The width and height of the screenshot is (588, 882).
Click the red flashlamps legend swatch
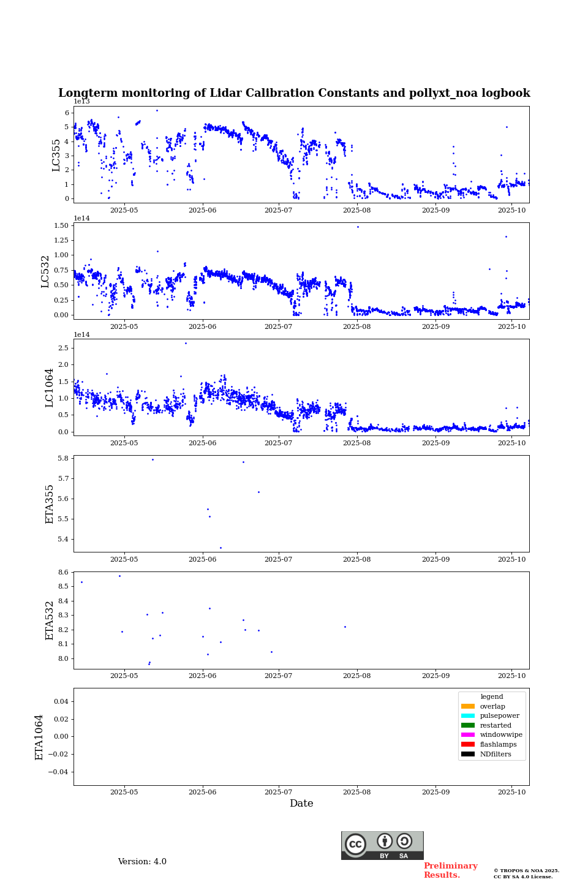tap(468, 744)
